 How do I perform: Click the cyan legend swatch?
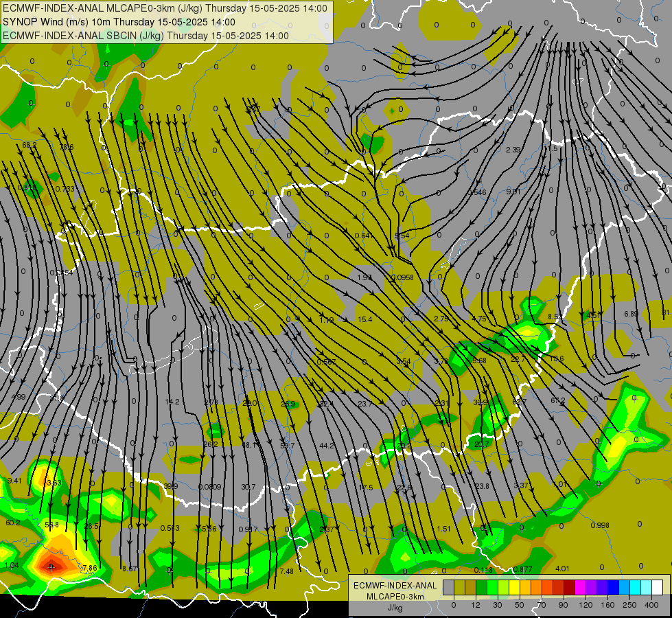(635, 587)
